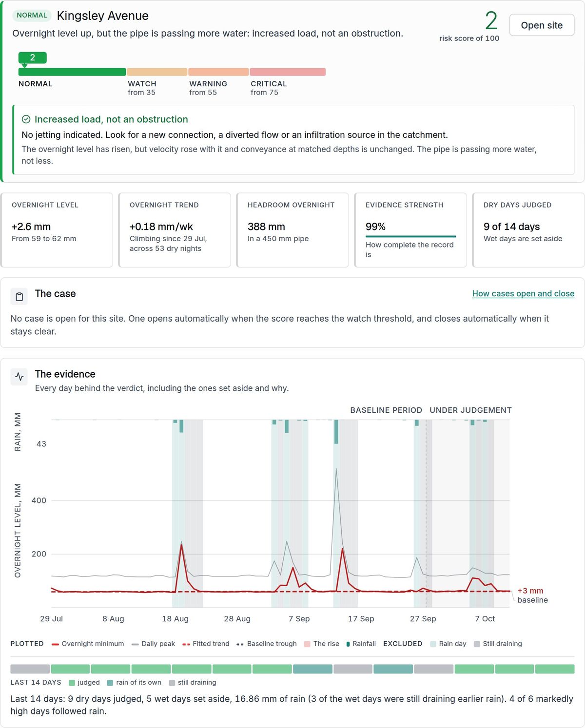
Task: Click the score marker 2 above the risk bar
Action: [32, 57]
